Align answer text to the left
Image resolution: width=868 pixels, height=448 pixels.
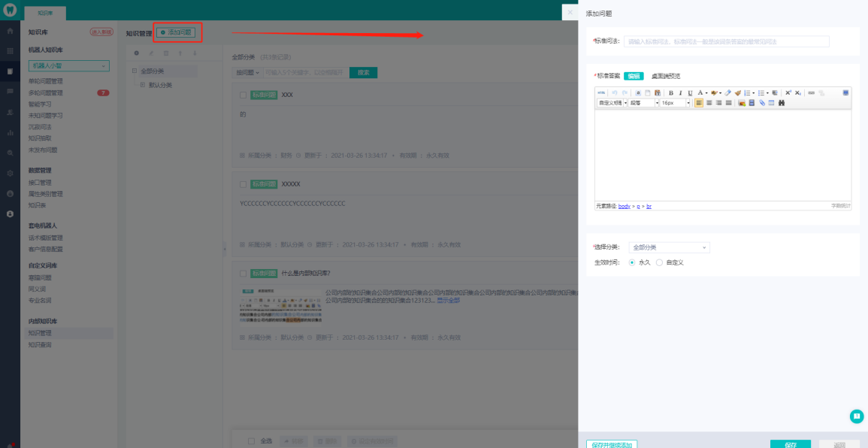(x=699, y=103)
